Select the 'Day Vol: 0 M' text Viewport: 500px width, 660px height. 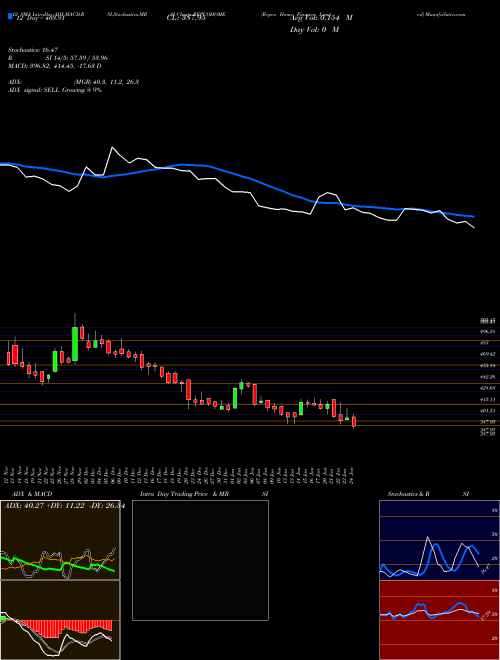click(x=314, y=30)
